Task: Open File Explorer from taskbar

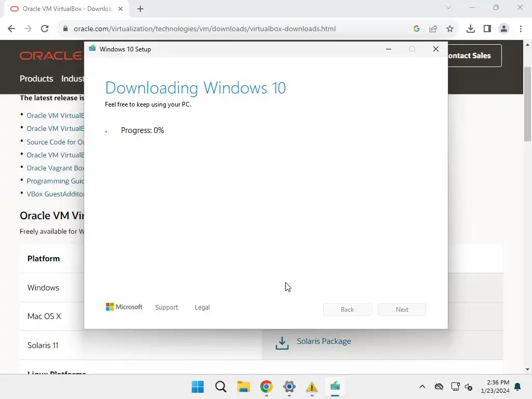Action: click(243, 387)
